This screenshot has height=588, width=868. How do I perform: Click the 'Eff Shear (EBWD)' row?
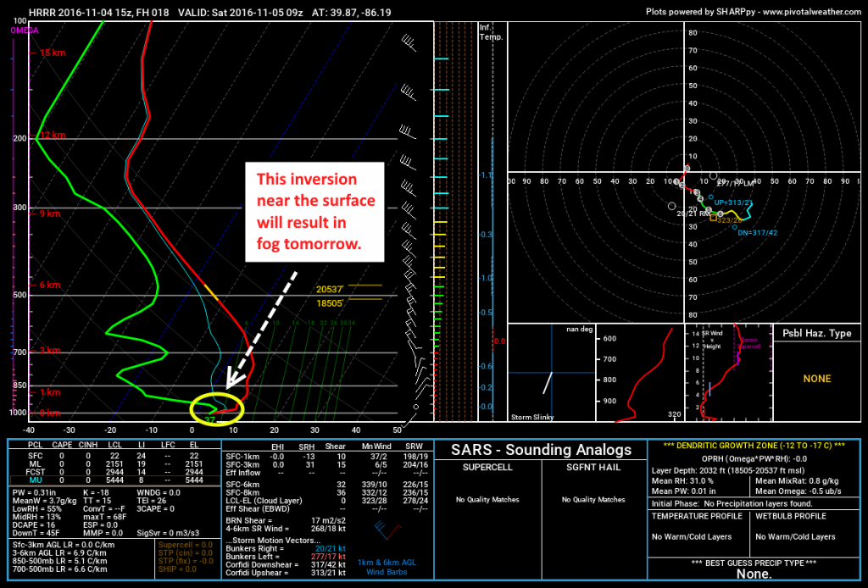(326, 509)
